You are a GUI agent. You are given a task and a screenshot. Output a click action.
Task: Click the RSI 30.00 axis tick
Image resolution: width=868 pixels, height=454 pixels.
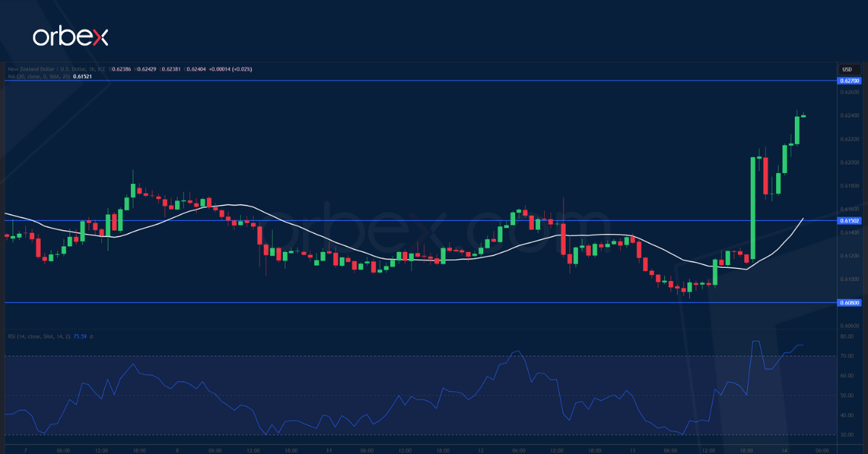[847, 435]
